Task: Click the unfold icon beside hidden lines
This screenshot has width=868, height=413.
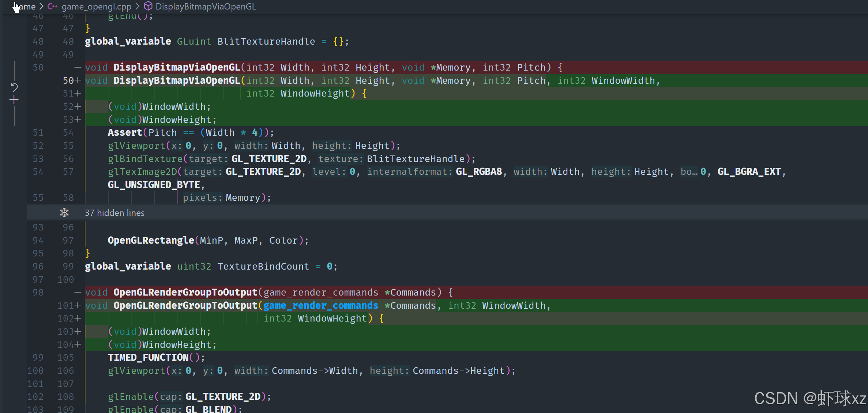Action: tap(64, 213)
